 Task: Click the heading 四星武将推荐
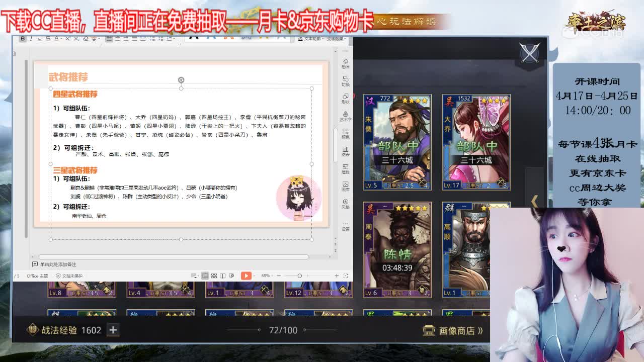click(x=75, y=94)
